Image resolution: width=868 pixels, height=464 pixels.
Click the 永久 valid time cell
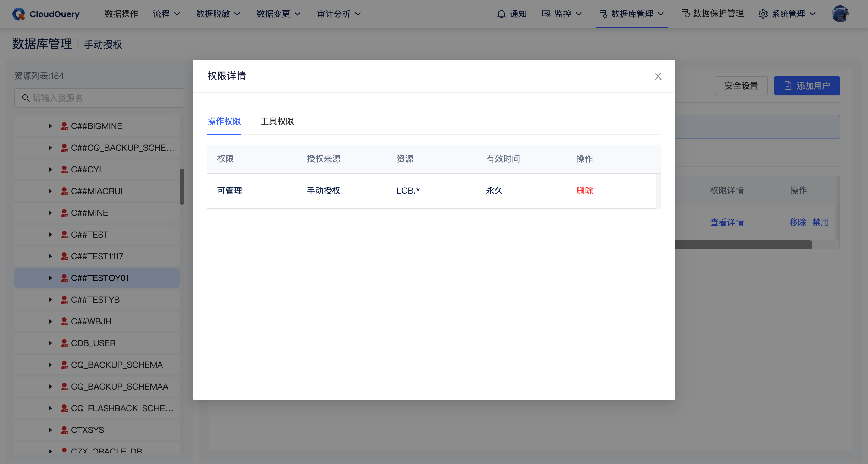coord(494,191)
